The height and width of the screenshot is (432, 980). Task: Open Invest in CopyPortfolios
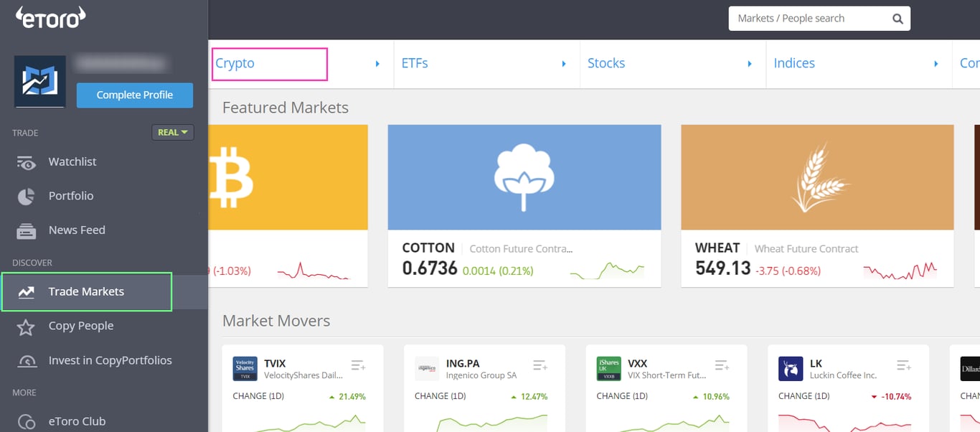[x=109, y=360]
